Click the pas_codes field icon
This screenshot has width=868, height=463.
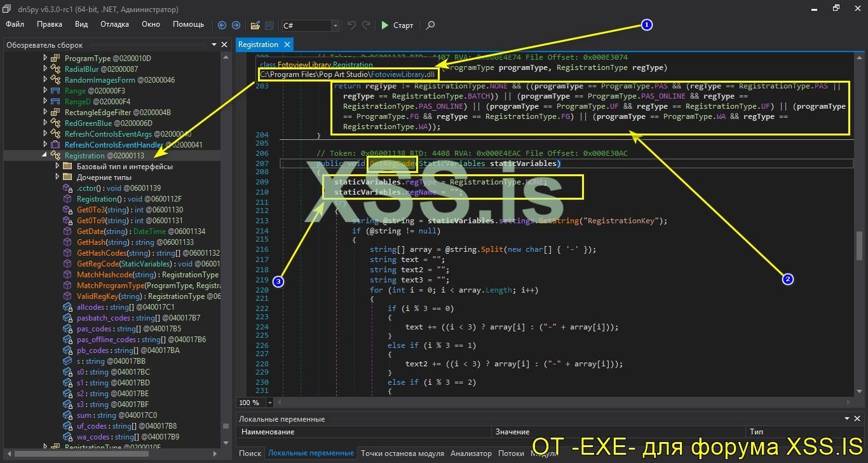pyautogui.click(x=68, y=329)
